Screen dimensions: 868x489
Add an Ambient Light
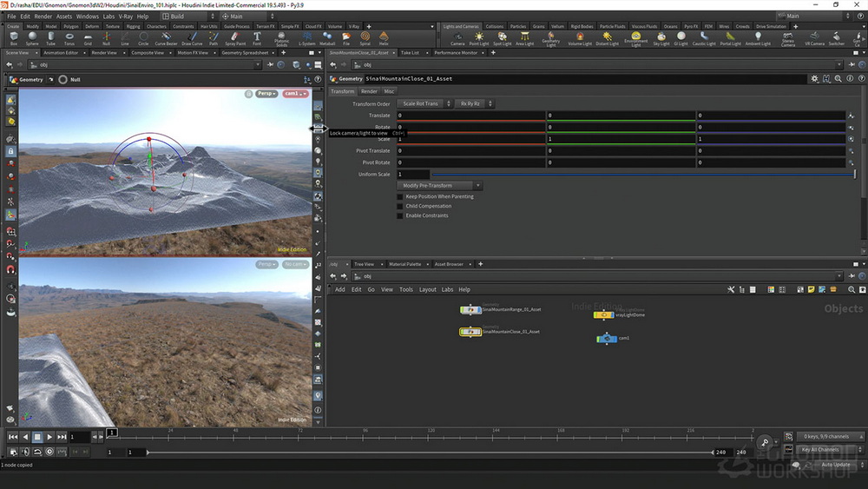757,38
